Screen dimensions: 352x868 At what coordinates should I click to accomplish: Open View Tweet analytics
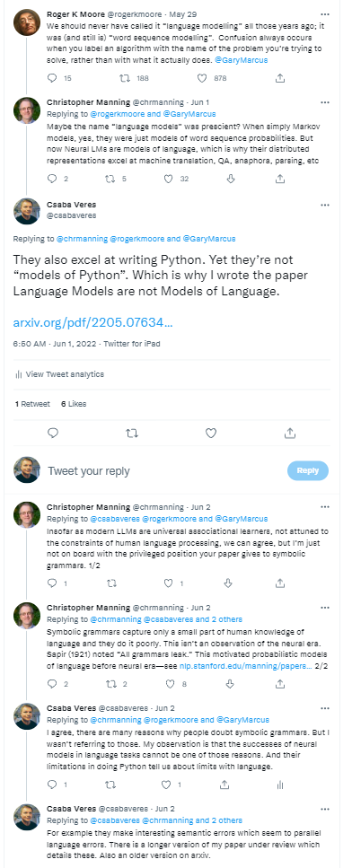coord(60,374)
